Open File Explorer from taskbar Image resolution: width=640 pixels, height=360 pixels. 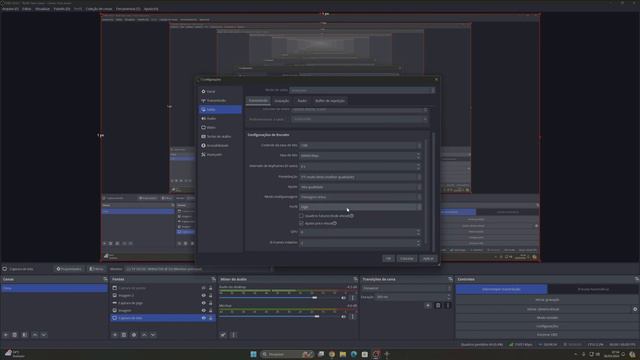tap(343, 354)
